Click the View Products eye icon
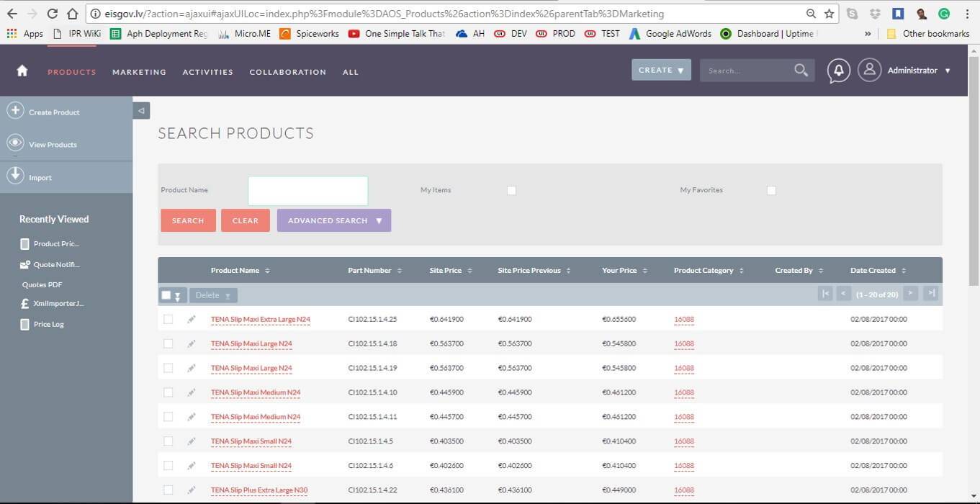 point(15,143)
